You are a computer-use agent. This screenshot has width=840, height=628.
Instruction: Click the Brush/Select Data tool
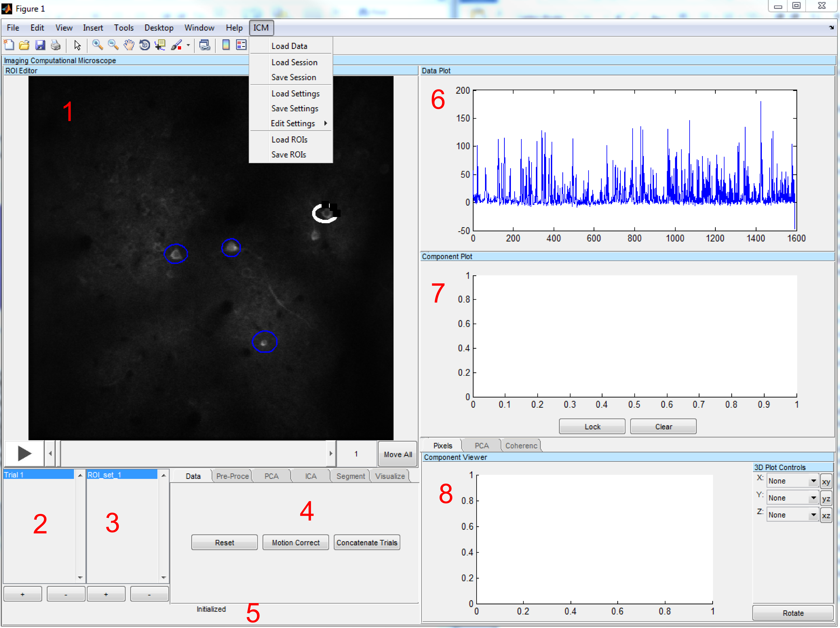[176, 45]
